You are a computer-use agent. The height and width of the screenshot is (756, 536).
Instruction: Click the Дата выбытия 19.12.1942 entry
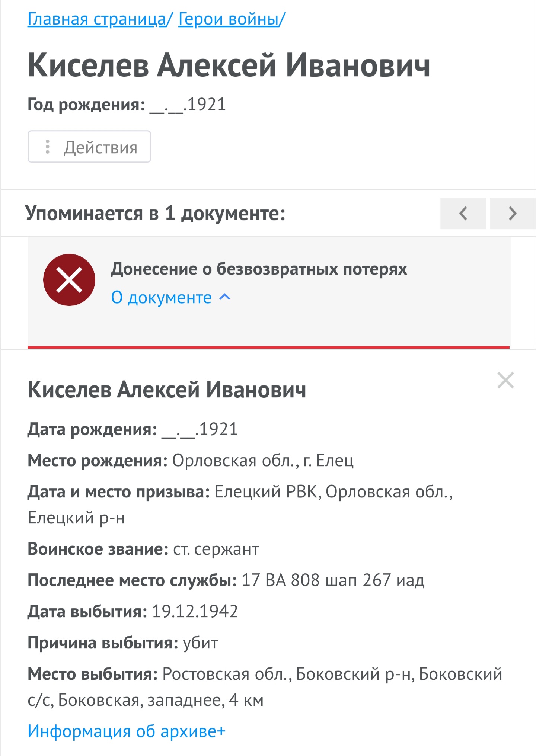click(x=133, y=611)
